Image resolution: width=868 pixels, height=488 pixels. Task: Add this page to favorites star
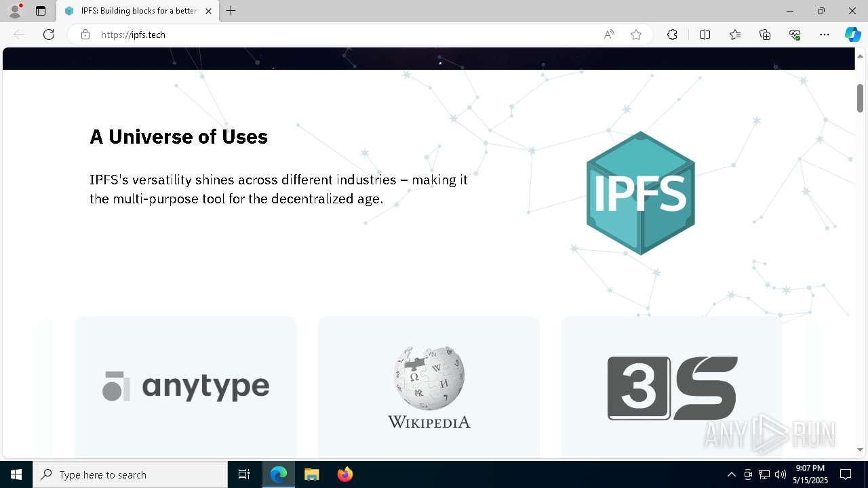pos(636,35)
